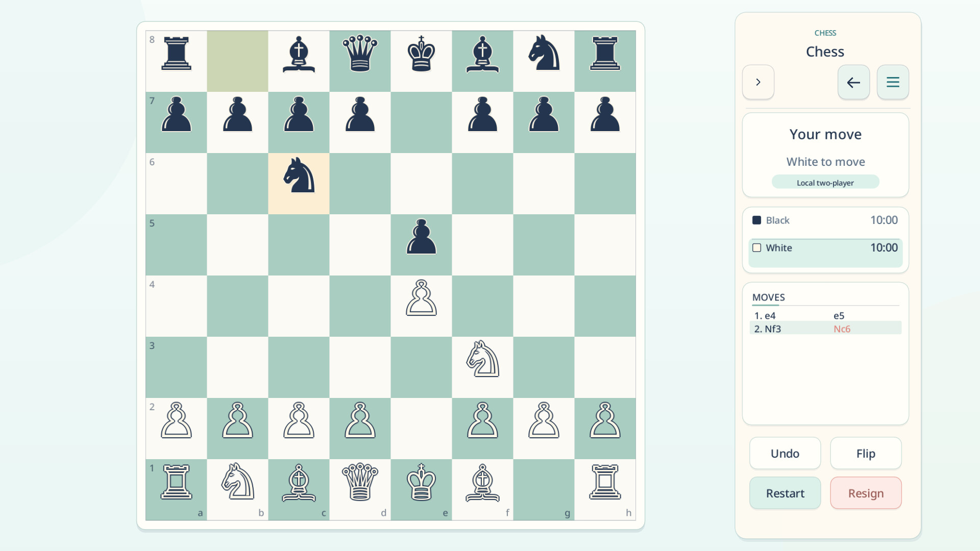Click highlighted Nc6 move in list
The image size is (980, 551).
pyautogui.click(x=842, y=329)
